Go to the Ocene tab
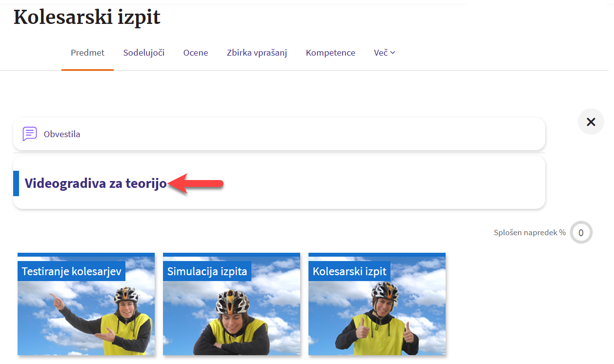The width and height of the screenshot is (614, 364). [x=196, y=53]
